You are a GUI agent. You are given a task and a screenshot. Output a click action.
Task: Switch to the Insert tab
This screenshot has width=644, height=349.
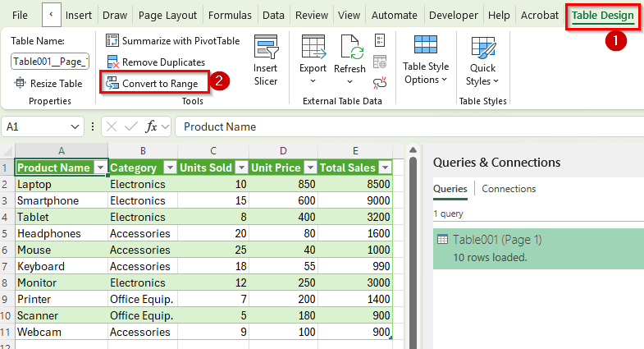[x=79, y=16]
